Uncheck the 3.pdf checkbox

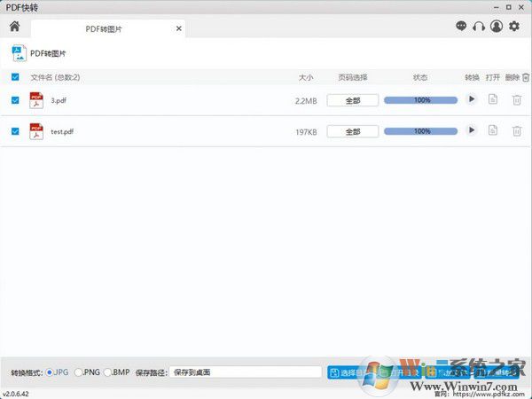tap(15, 100)
